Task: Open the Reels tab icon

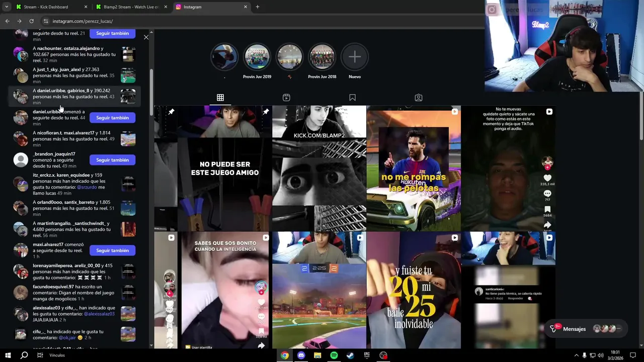Action: point(286,98)
